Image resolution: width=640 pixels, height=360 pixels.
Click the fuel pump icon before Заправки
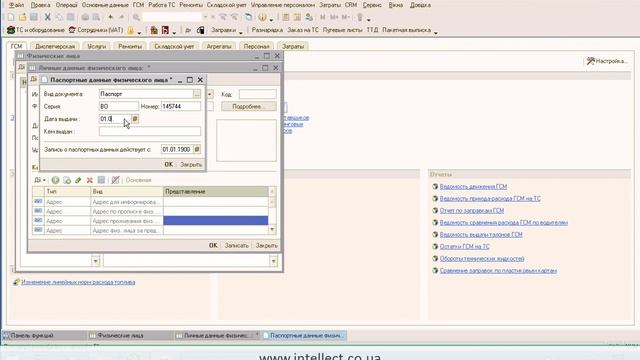201,30
